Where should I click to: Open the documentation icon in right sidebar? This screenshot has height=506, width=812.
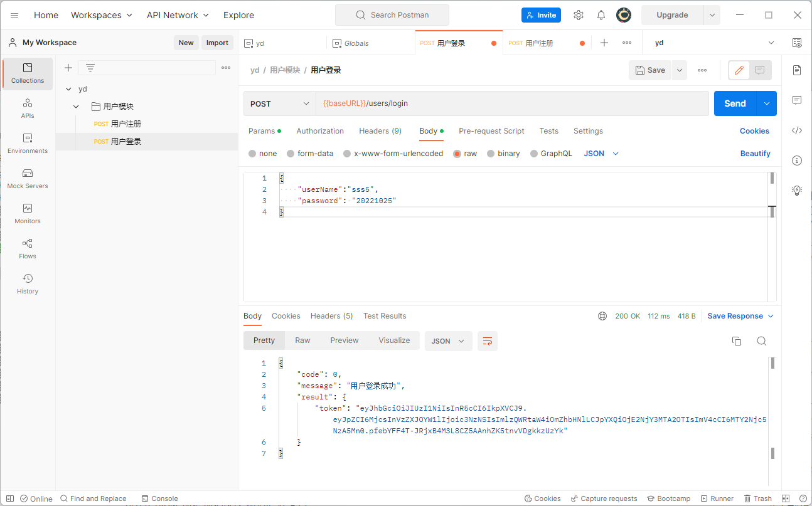coord(797,70)
